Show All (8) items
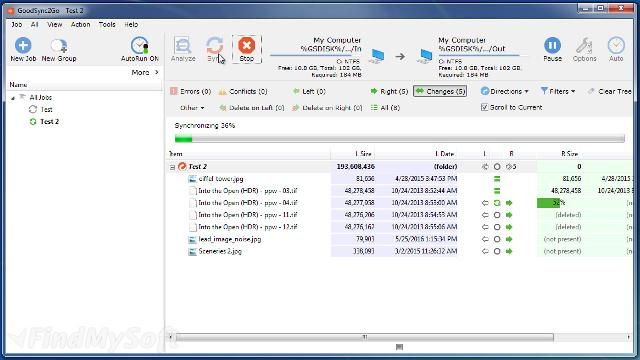This screenshot has height=360, width=640. [385, 108]
